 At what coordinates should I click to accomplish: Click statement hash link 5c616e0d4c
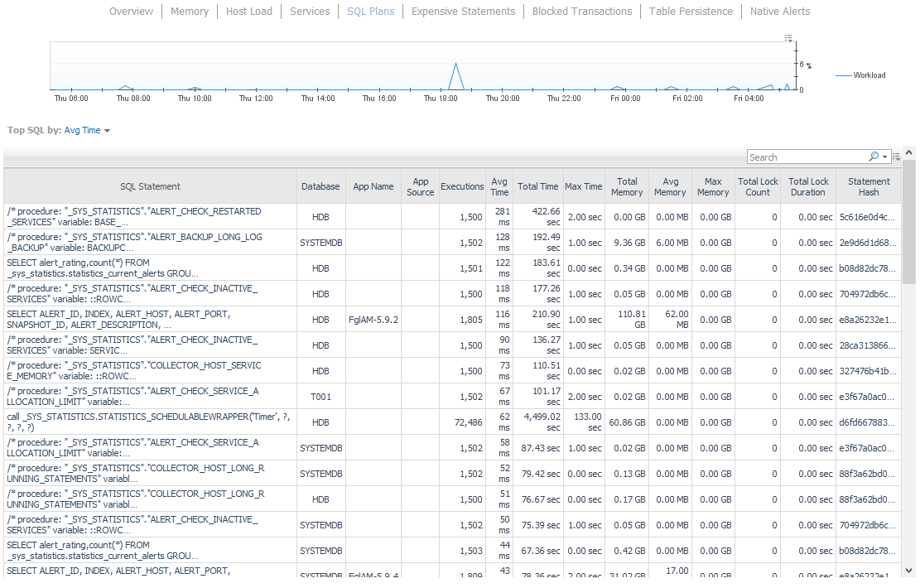pyautogui.click(x=866, y=216)
